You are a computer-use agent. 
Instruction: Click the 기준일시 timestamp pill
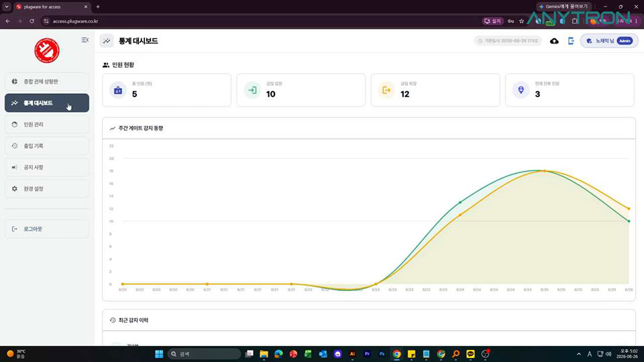coord(508,41)
